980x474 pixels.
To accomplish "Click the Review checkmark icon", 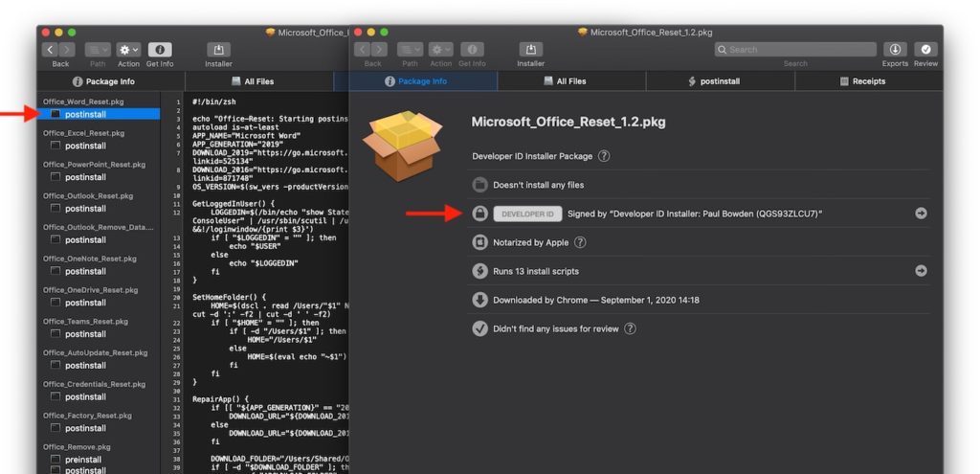I will click(925, 50).
